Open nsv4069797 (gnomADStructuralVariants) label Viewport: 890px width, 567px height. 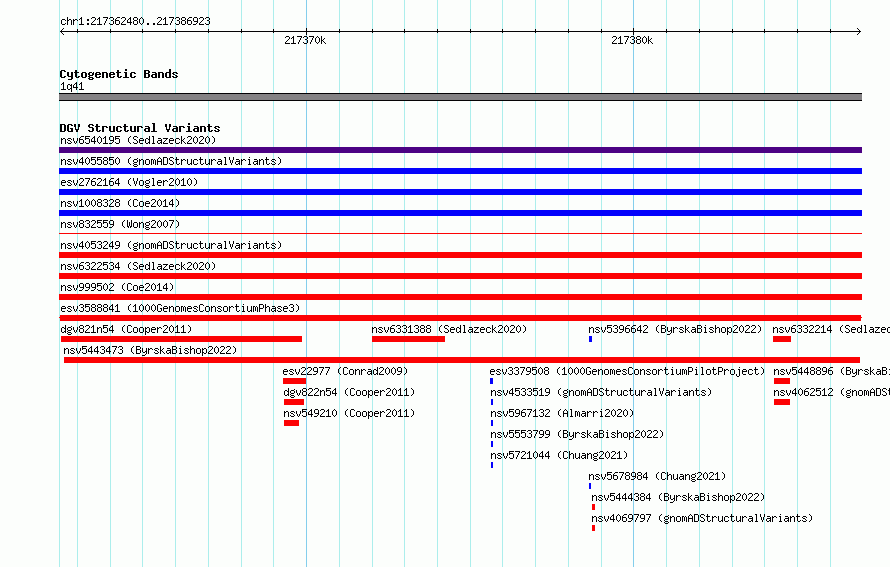(702, 518)
